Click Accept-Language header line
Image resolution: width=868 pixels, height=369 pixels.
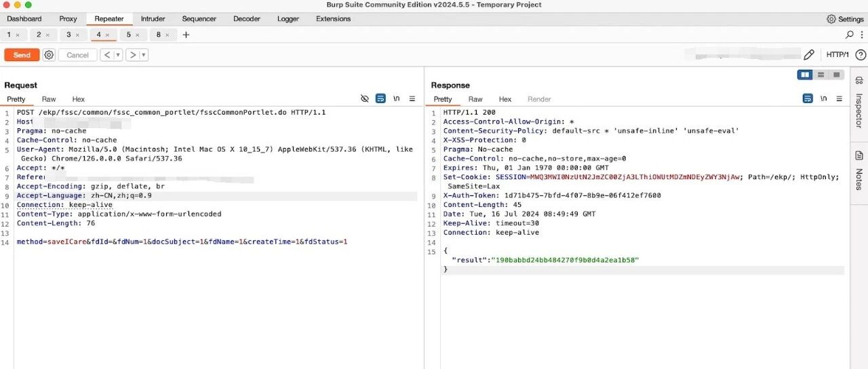click(x=84, y=195)
